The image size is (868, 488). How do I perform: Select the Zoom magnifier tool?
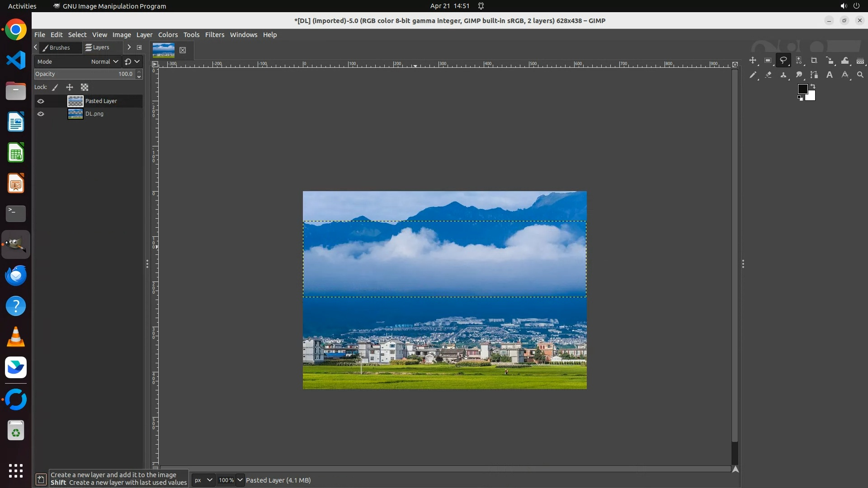point(860,75)
